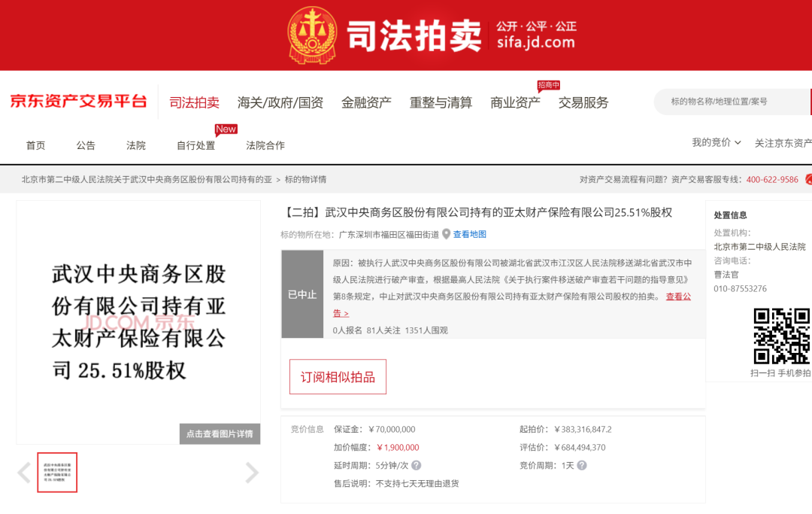Open the 查看公告 link

[678, 297]
